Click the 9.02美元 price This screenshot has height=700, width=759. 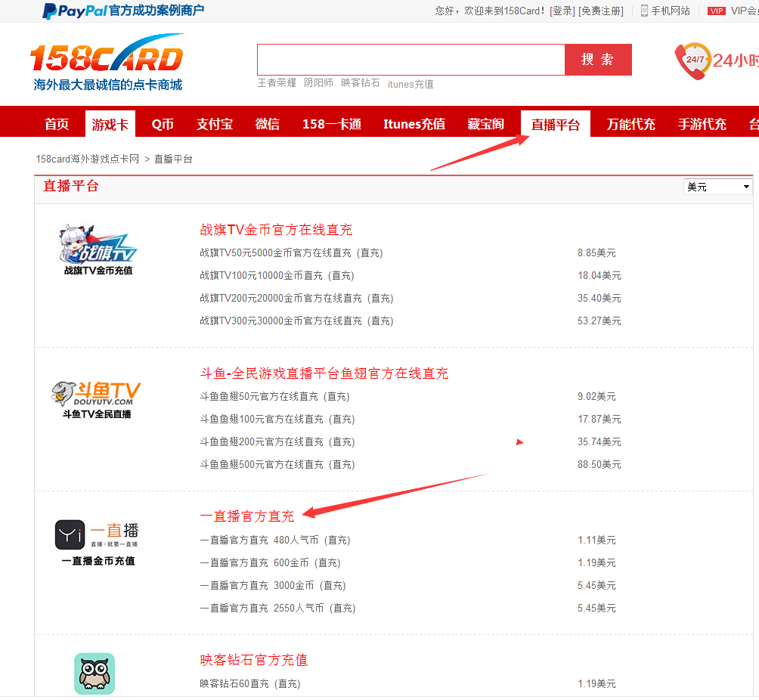point(596,396)
